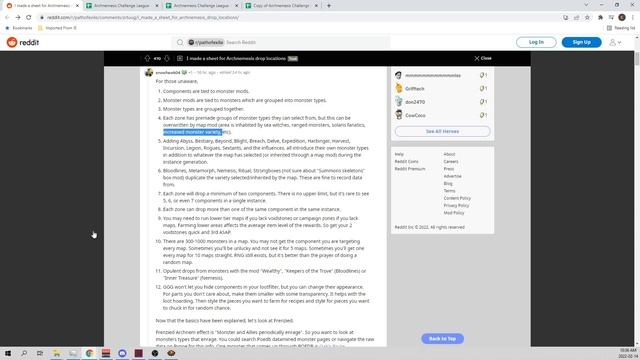Open the Reading list
Image resolution: width=640 pixels, height=360 pixels.
click(621, 28)
